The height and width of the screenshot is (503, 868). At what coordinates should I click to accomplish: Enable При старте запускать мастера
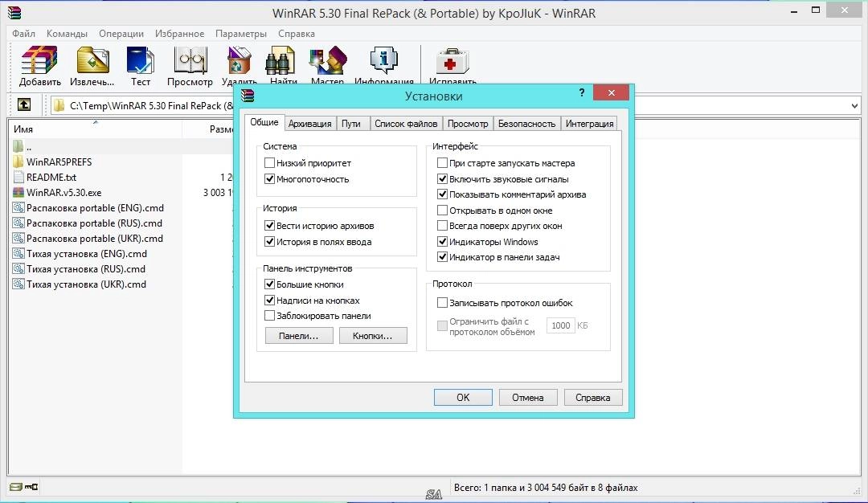(x=442, y=162)
